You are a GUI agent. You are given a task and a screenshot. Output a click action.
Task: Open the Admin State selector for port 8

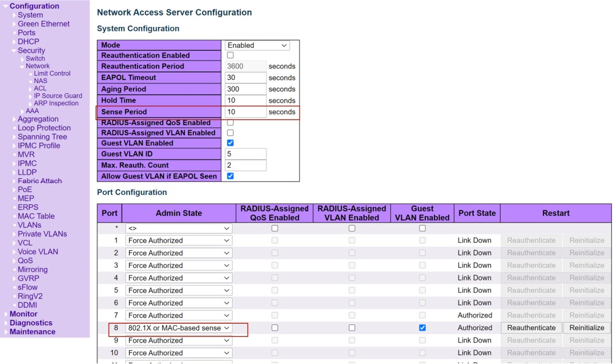click(x=178, y=327)
